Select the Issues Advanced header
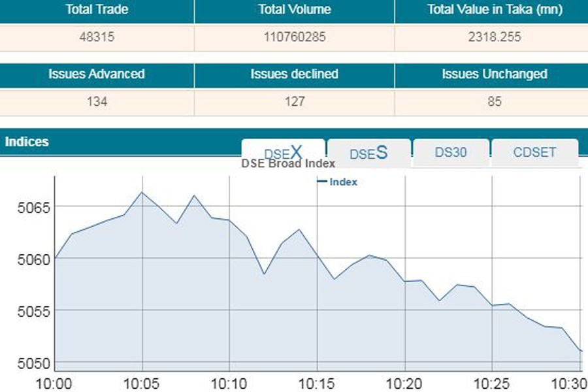This screenshot has width=588, height=392. pyautogui.click(x=97, y=74)
